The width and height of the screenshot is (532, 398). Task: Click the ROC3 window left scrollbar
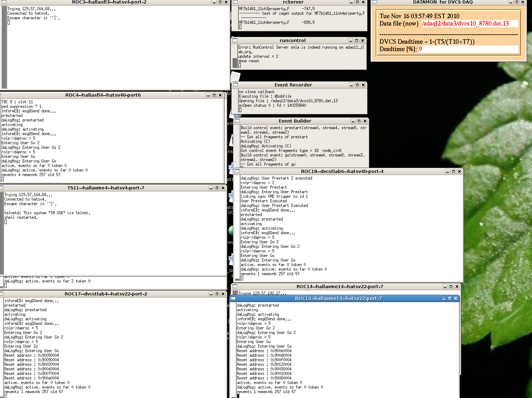[4, 47]
